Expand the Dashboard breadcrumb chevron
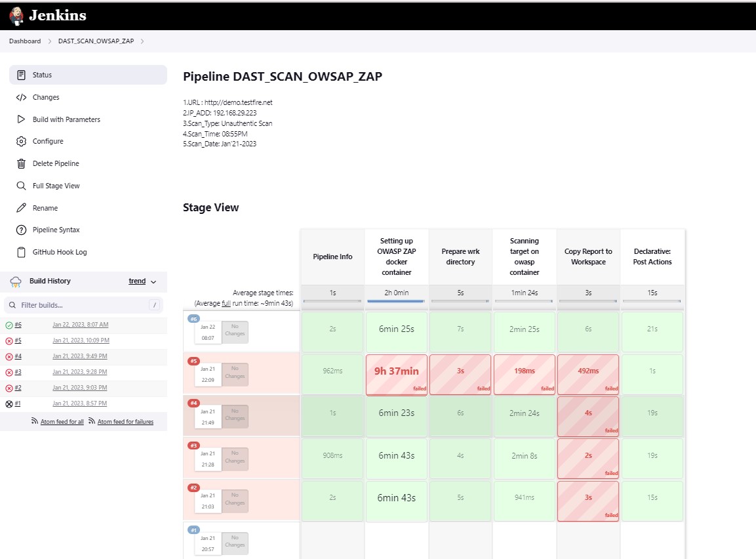756x559 pixels. click(x=49, y=41)
